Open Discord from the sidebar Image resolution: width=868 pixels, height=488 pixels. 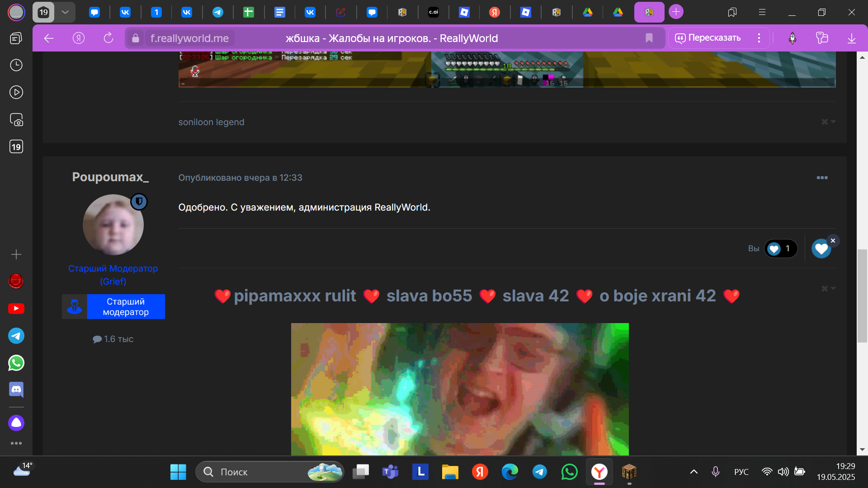pos(16,389)
